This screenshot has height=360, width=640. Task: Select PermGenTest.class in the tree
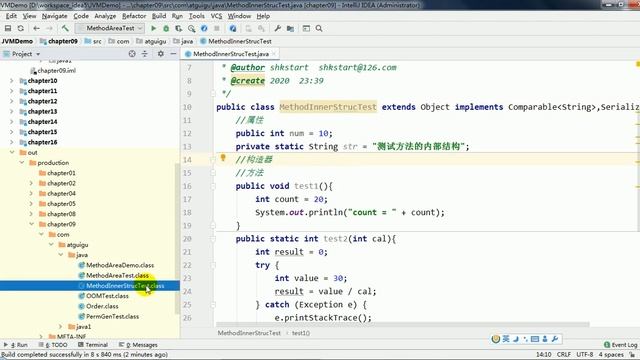(x=109, y=316)
